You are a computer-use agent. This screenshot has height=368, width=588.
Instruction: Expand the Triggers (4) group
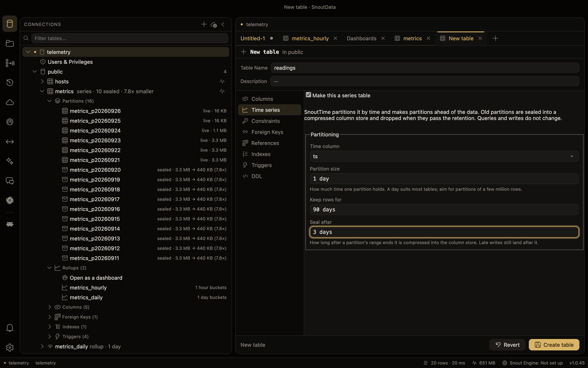50,337
